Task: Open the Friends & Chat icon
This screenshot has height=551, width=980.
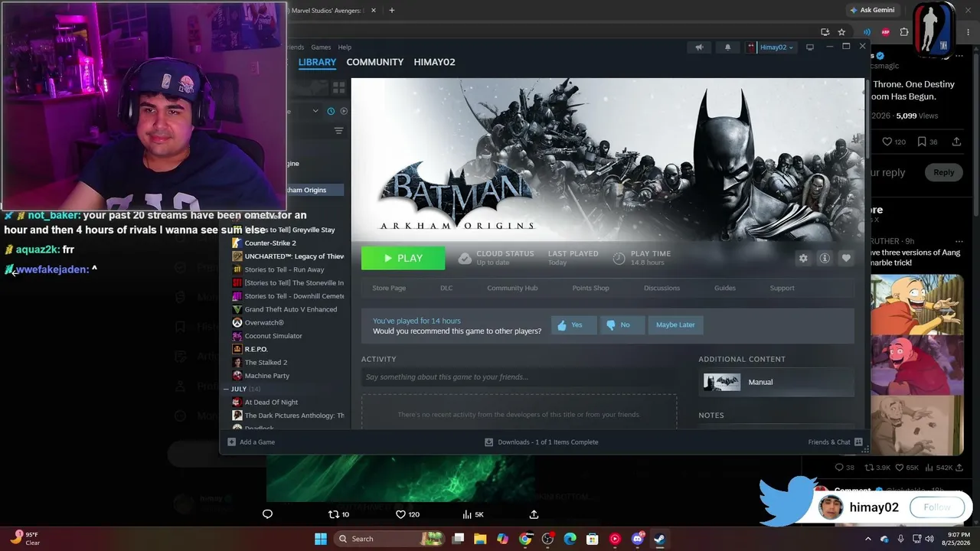Action: click(x=858, y=442)
